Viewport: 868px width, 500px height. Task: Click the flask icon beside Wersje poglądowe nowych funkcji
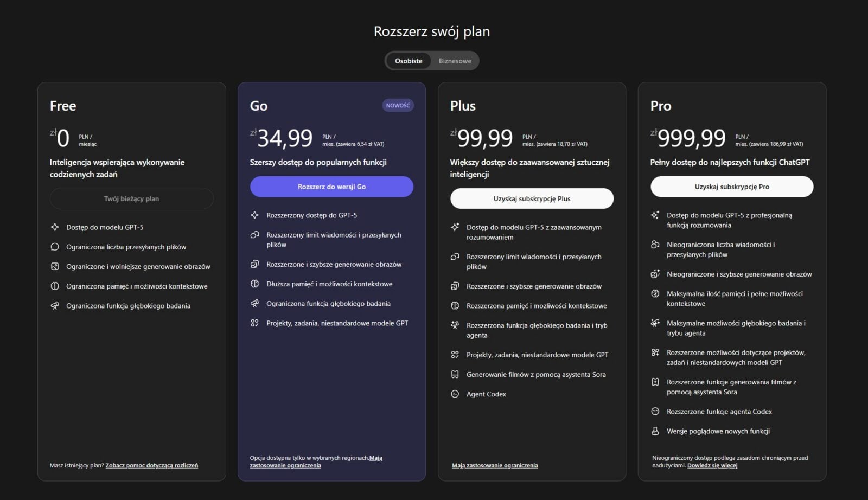click(x=655, y=431)
